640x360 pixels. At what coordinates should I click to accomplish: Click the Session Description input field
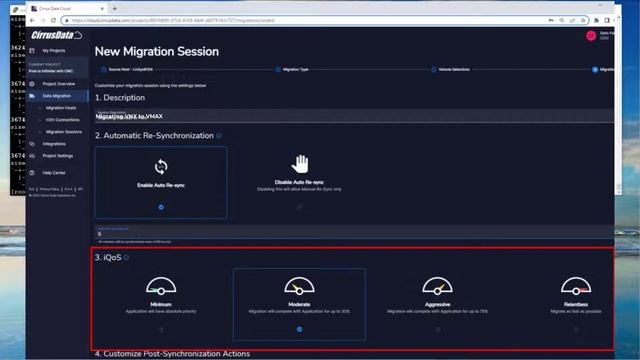tap(354, 116)
